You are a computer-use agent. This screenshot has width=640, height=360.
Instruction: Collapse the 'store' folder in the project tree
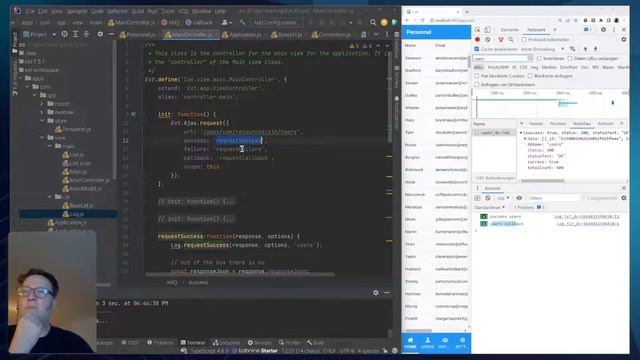pos(42,121)
